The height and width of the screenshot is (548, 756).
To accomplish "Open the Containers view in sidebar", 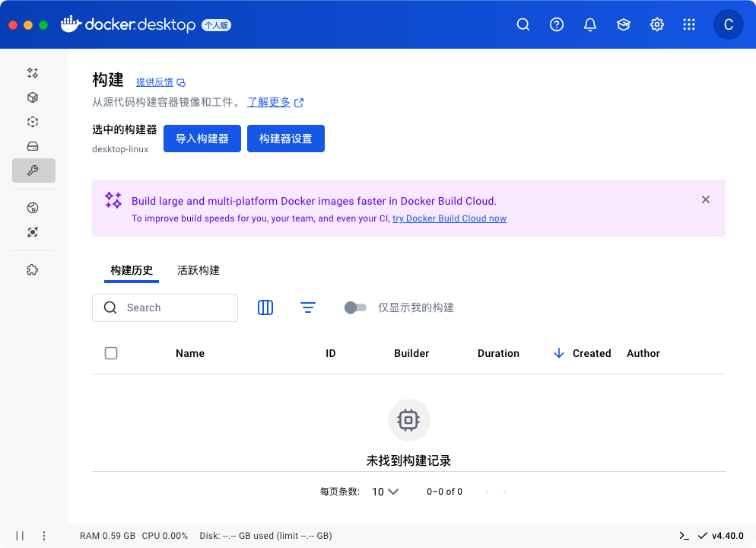I will (33, 97).
